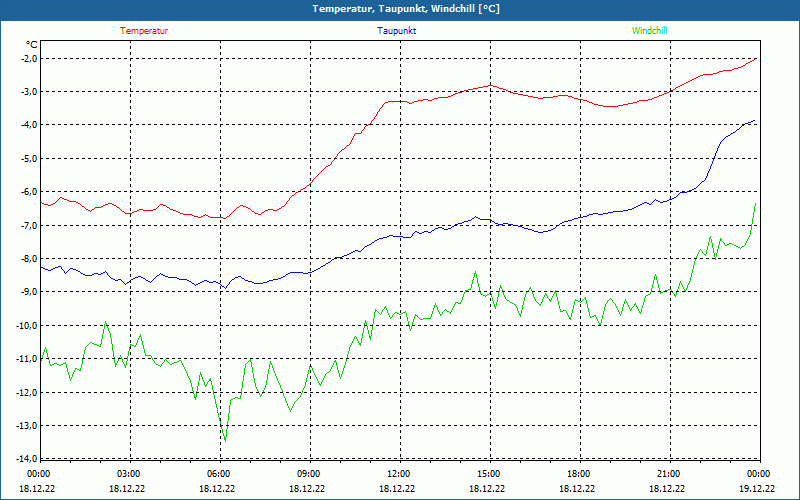This screenshot has width=800, height=500.
Task: Click the '-12,0' y-axis value
Action: click(28, 392)
